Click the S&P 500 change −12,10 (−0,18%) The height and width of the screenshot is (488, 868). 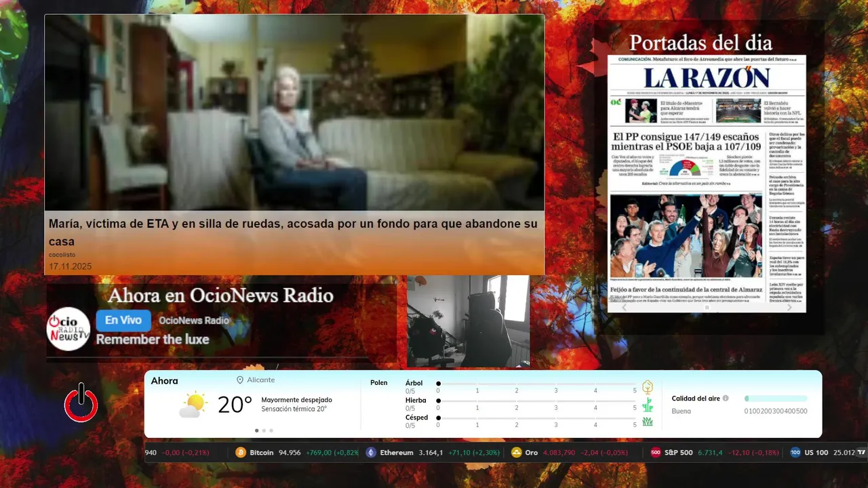[x=753, y=453]
